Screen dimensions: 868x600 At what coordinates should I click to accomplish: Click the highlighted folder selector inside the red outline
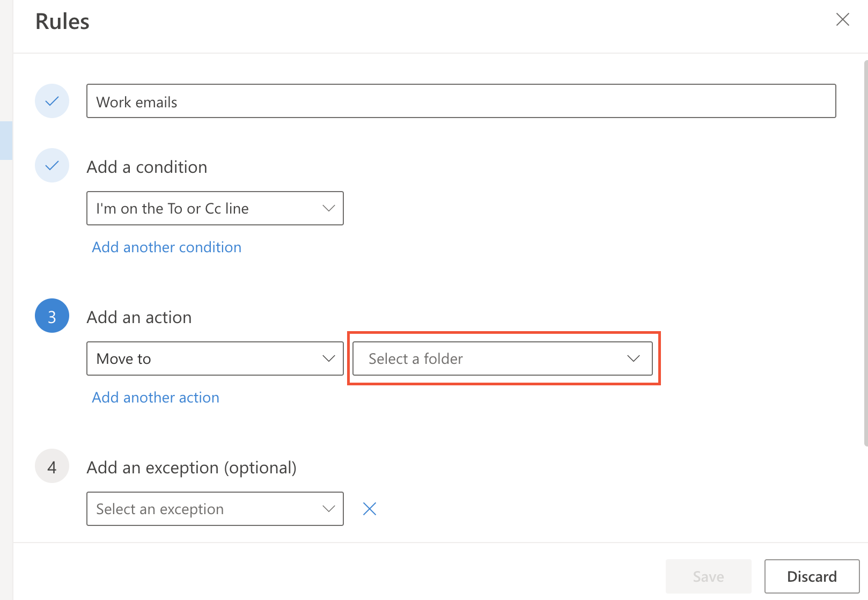503,358
